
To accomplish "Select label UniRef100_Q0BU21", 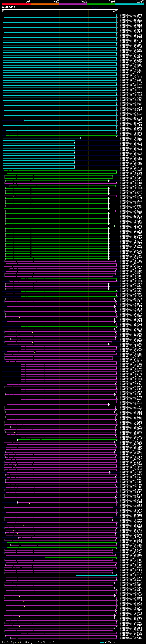I will pyautogui.click(x=131, y=211).
